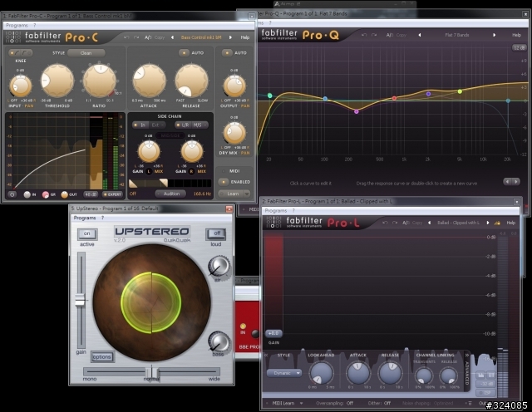
Task: Click Help in Pro-L header
Action: point(511,223)
